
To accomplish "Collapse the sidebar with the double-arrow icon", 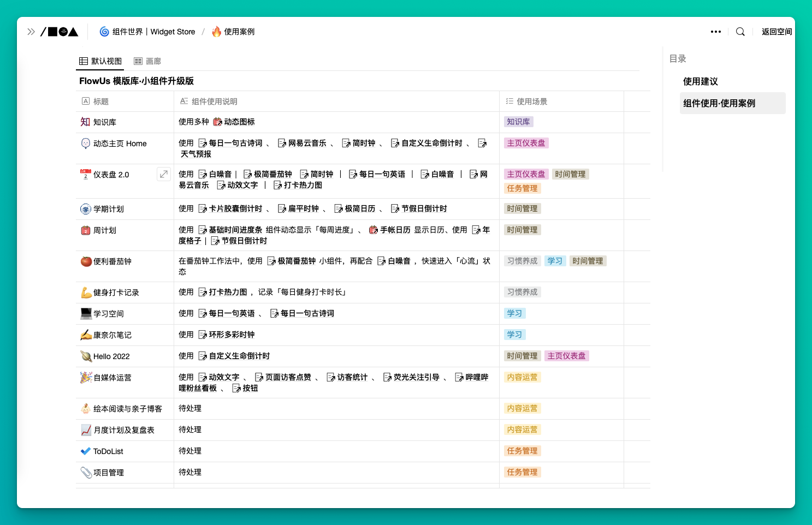I will (x=31, y=32).
